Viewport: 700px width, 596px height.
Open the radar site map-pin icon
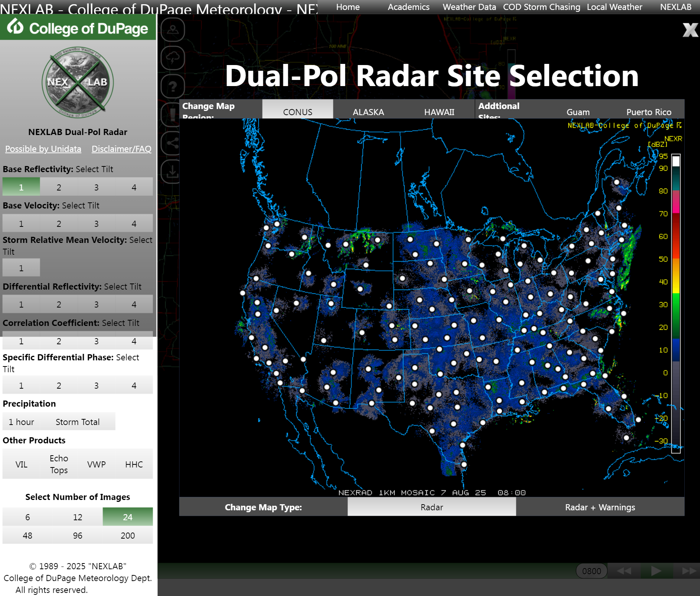[173, 29]
